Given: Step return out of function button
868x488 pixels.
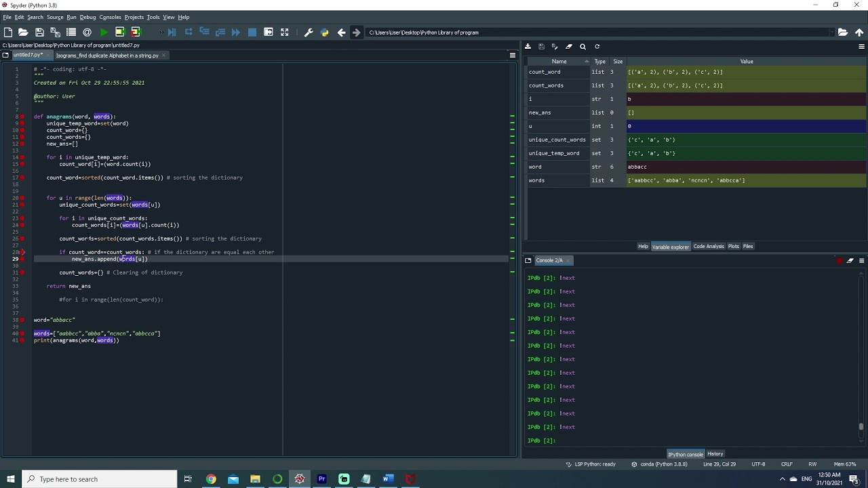Looking at the screenshot, I should click(x=220, y=32).
